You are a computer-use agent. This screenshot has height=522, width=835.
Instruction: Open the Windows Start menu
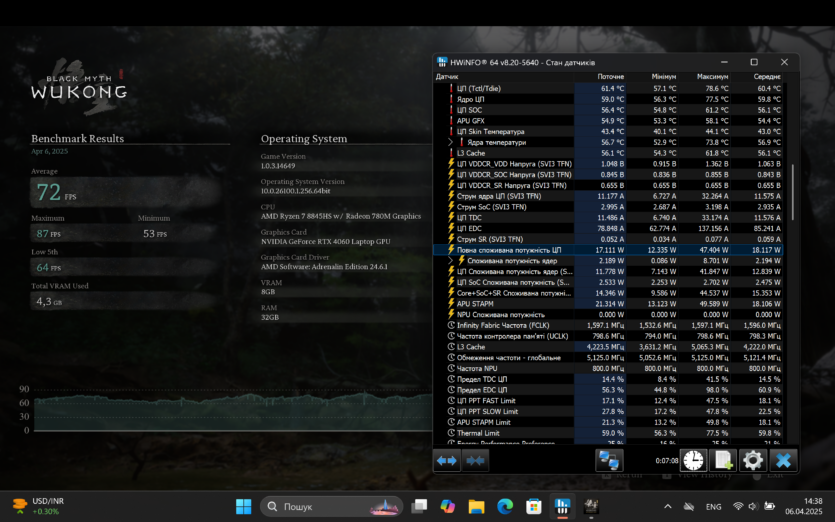243,506
